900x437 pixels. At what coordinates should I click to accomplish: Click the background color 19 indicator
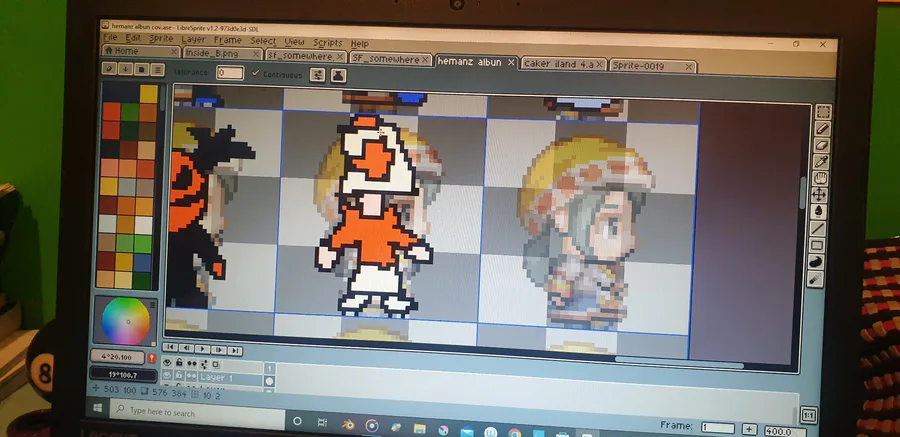tap(123, 375)
